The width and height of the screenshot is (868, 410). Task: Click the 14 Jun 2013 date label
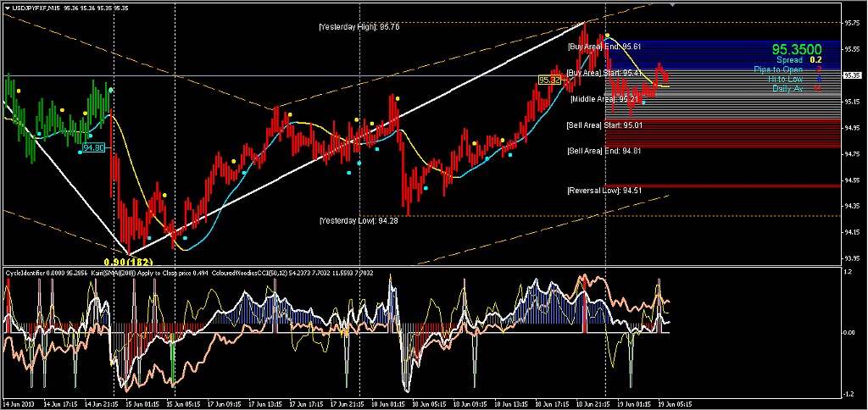[x=18, y=404]
